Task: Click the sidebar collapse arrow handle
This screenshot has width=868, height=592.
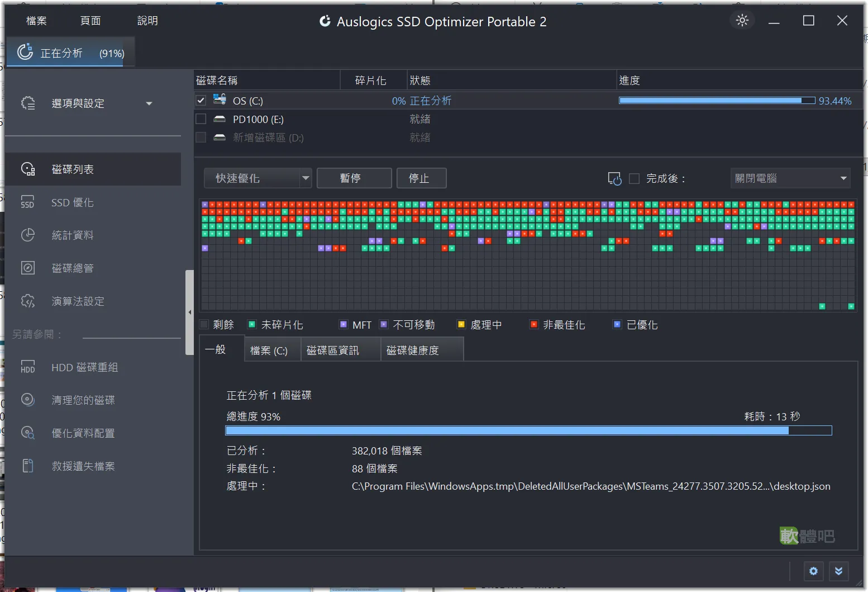Action: [x=189, y=312]
